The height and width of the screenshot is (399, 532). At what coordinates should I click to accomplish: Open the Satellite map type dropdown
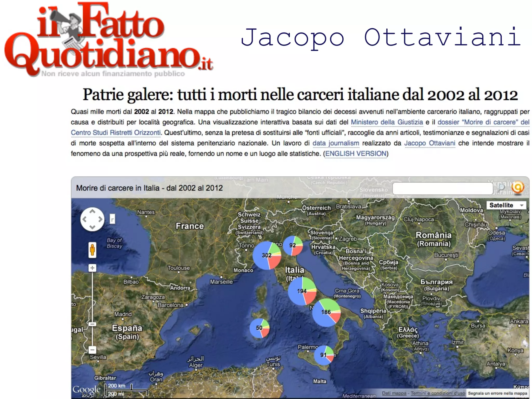coord(506,205)
